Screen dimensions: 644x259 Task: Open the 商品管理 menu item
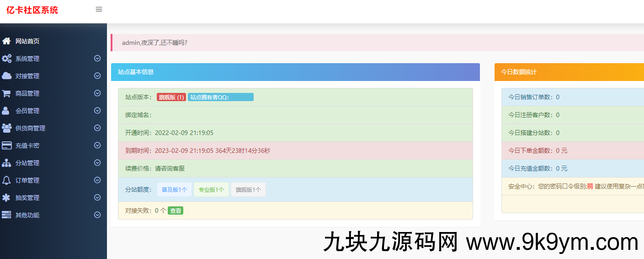[27, 93]
